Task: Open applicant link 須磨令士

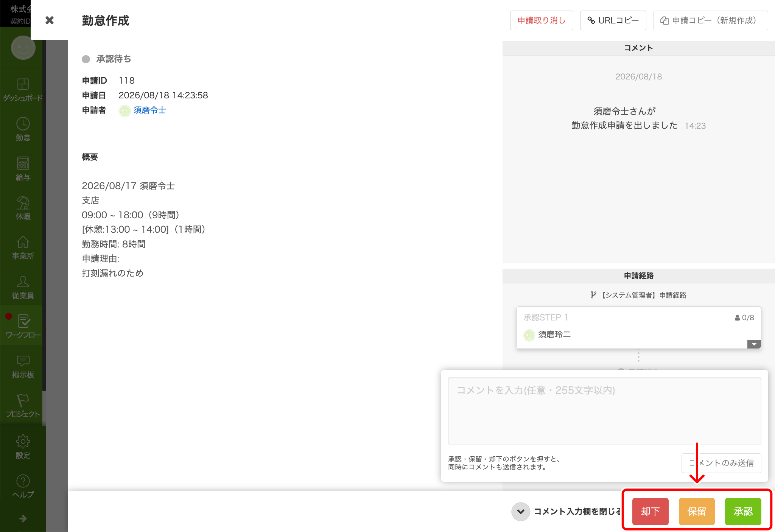Action: pos(149,110)
